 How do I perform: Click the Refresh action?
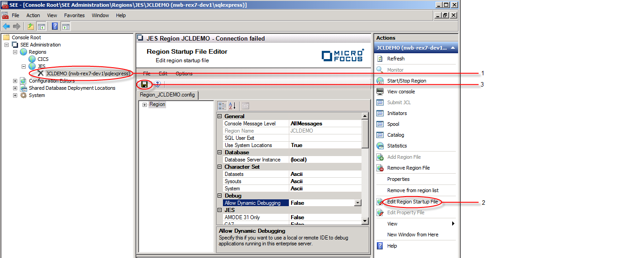click(396, 59)
